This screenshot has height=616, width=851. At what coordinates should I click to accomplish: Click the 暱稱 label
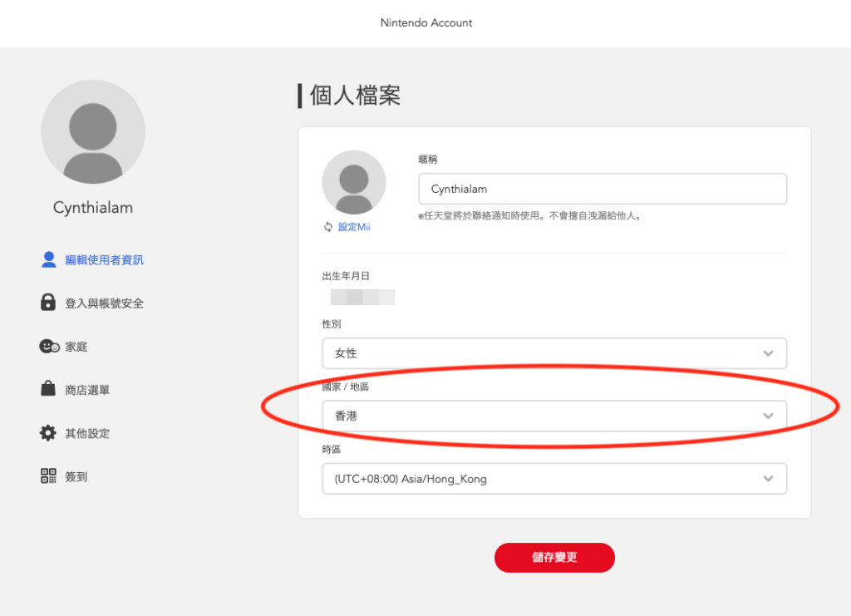(x=428, y=160)
